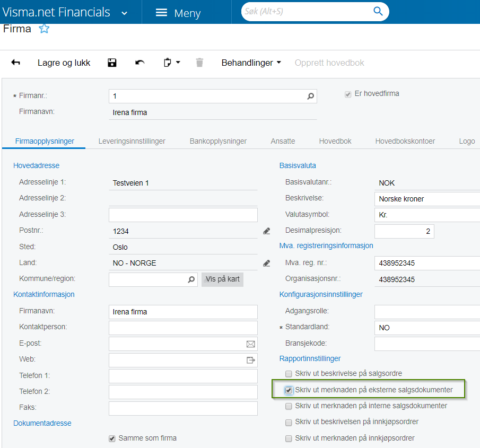Click envelope icon in E-post field
This screenshot has height=448, width=480.
click(251, 344)
